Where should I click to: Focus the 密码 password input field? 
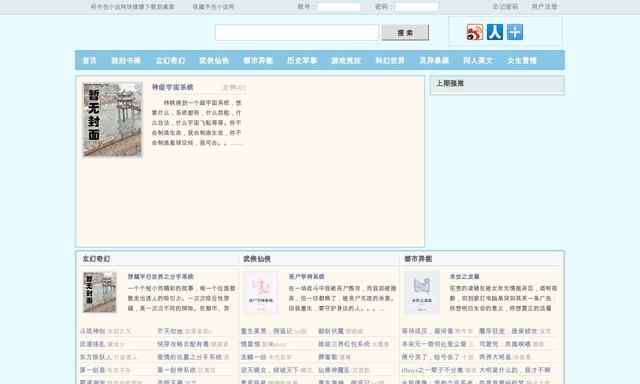coord(417,7)
